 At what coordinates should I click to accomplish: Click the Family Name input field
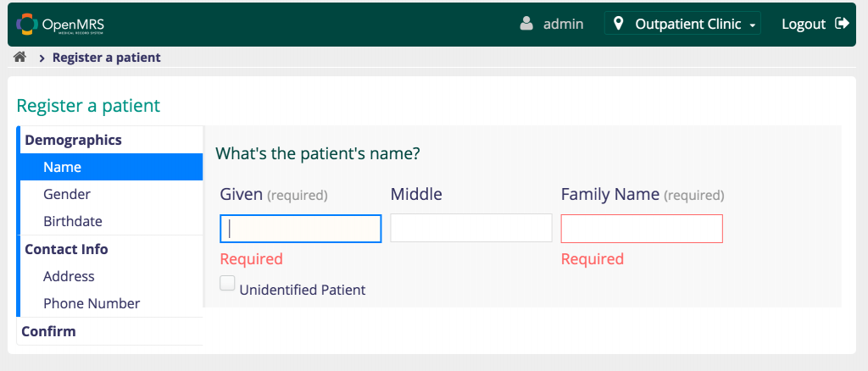point(642,229)
